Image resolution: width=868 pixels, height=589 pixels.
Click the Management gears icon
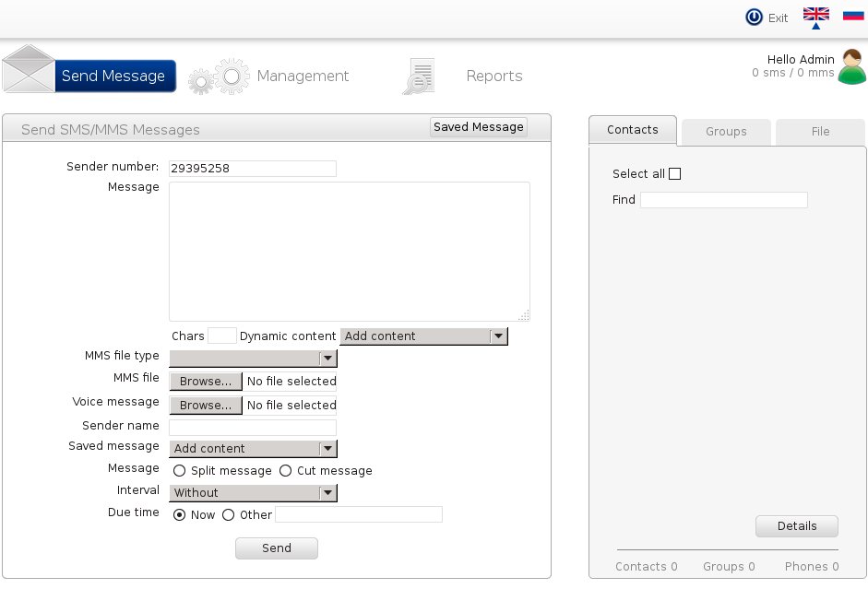(x=219, y=77)
